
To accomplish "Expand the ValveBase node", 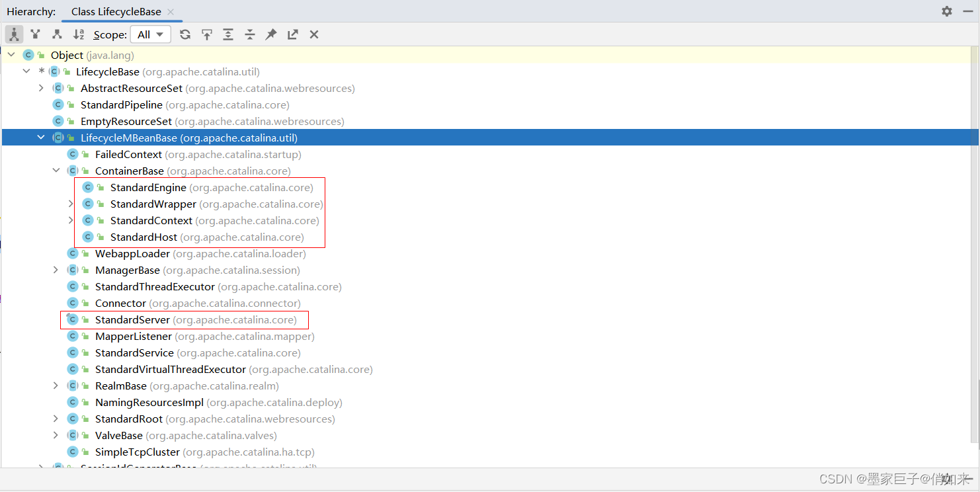I will pyautogui.click(x=56, y=435).
